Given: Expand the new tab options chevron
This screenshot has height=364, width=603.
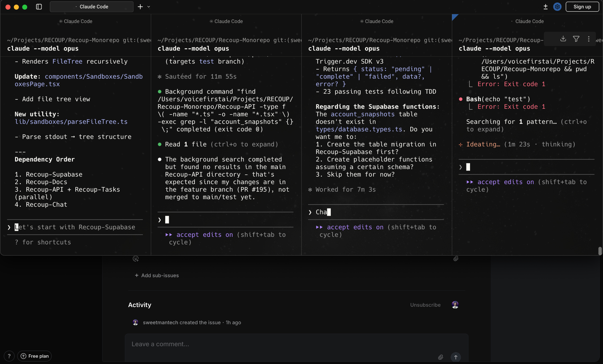Looking at the screenshot, I should 149,7.
